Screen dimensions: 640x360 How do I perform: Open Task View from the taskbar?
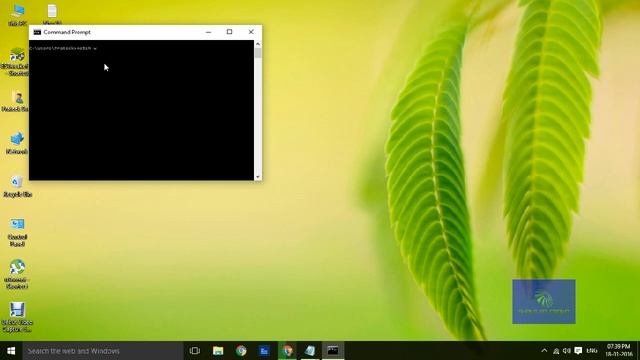pos(195,351)
